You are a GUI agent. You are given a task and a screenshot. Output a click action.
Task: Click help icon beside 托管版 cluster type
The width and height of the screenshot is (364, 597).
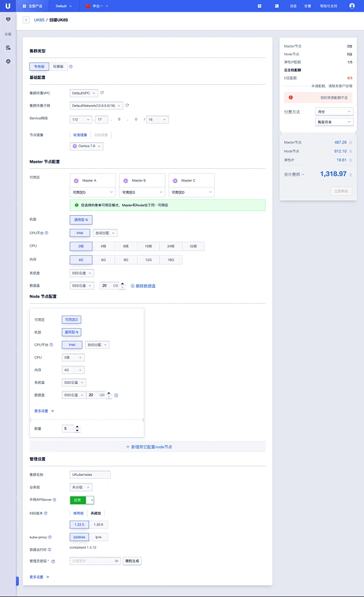coord(71,66)
